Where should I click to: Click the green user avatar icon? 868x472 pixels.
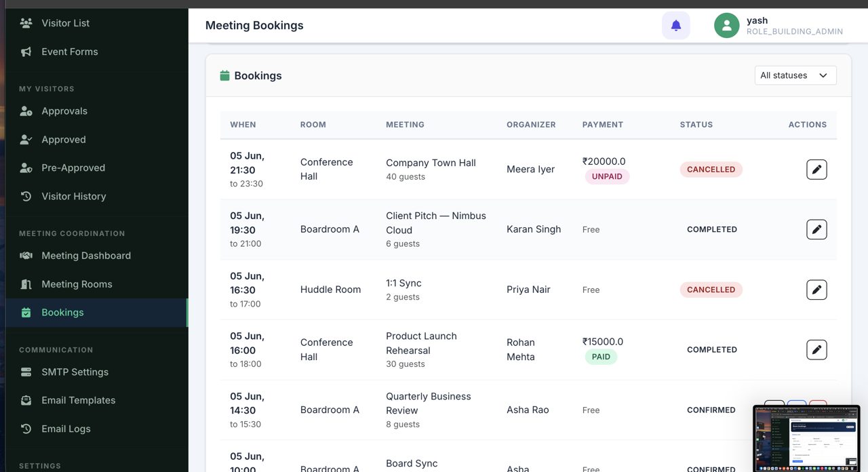click(726, 26)
